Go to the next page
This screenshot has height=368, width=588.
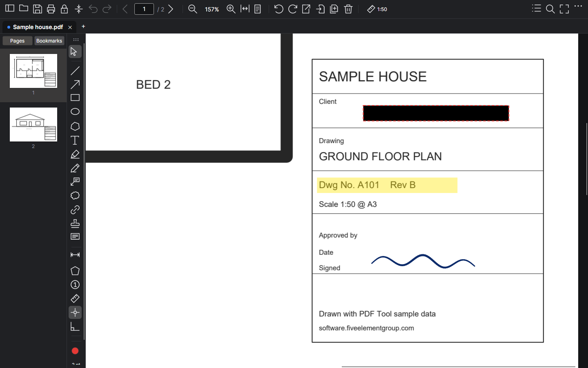tap(171, 9)
